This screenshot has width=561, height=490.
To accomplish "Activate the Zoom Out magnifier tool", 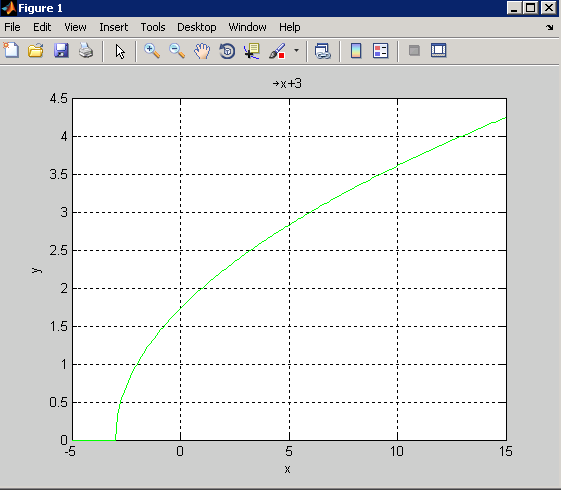I will tap(177, 50).
